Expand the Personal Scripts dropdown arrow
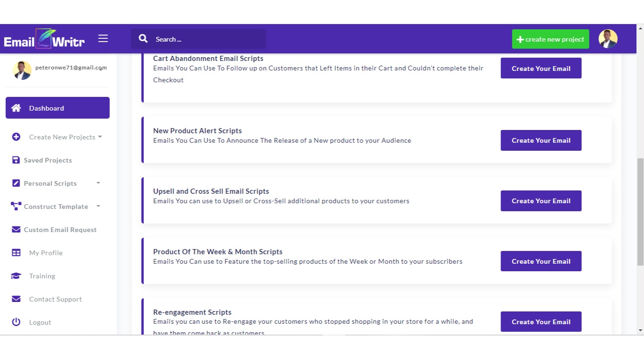The width and height of the screenshot is (644, 362). pyautogui.click(x=98, y=183)
